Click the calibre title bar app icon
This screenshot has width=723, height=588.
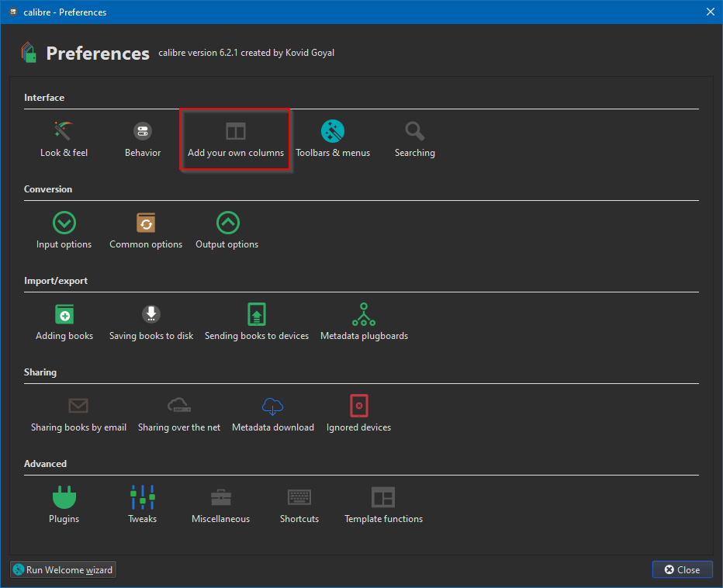(13, 12)
